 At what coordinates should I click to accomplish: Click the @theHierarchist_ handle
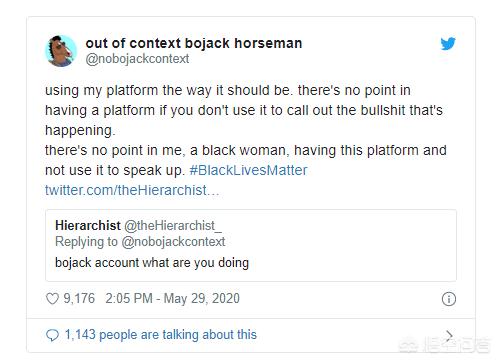point(173,226)
